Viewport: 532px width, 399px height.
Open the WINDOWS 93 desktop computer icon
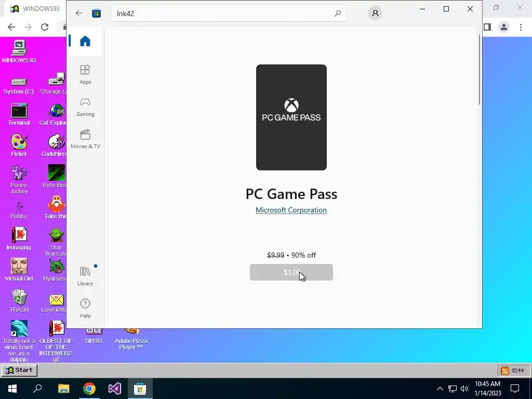[19, 51]
